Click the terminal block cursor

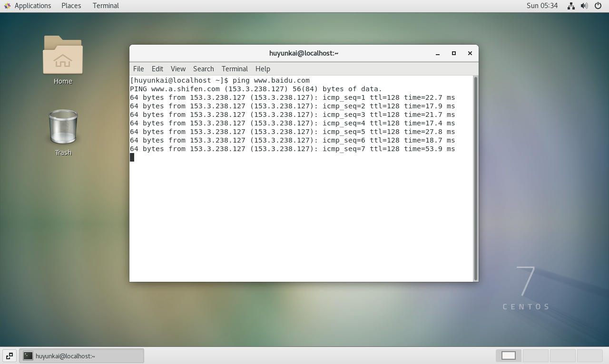pyautogui.click(x=132, y=157)
